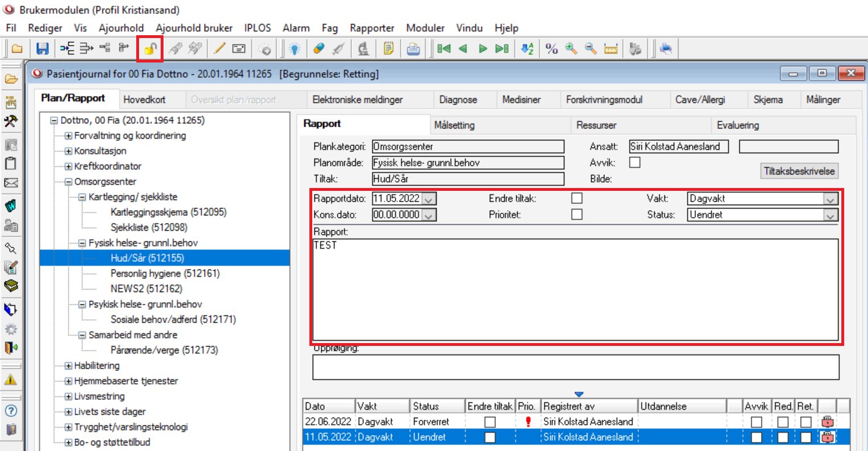Click the light bulb toolbar icon

295,49
